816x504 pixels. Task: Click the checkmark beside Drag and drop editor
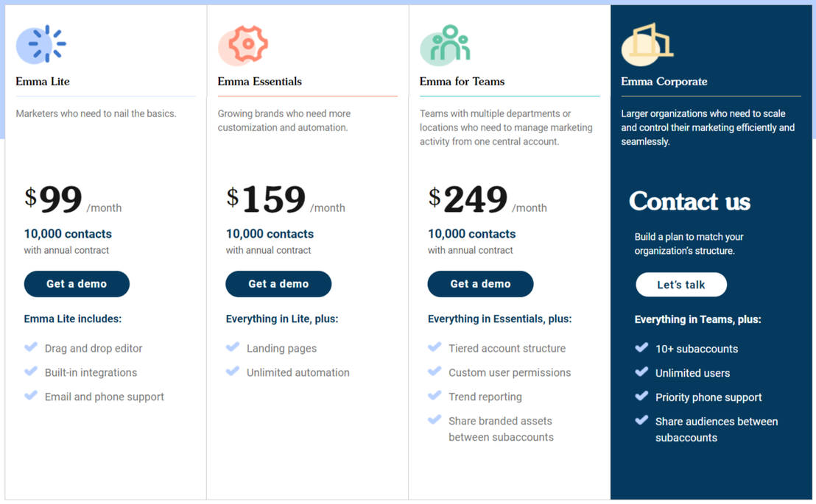(x=31, y=347)
